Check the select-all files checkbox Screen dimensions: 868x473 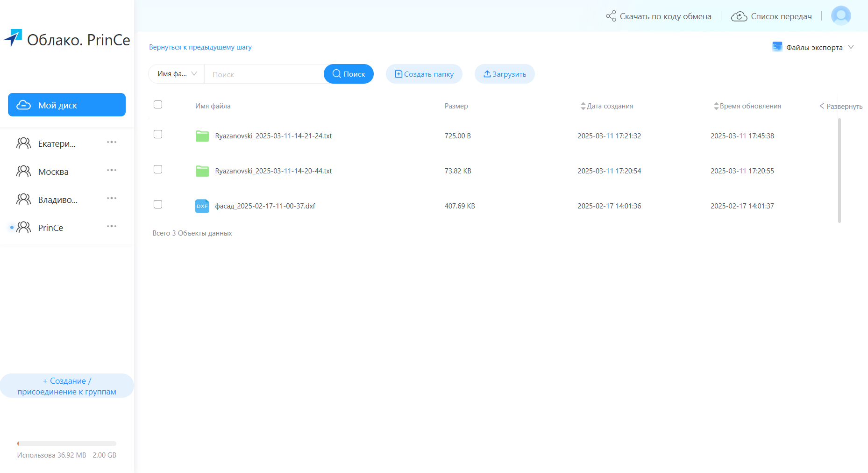[158, 105]
